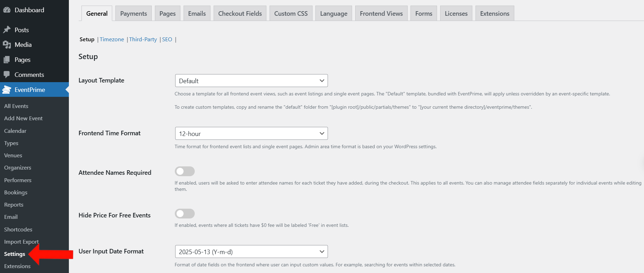Click the Setup section heading

(x=88, y=56)
